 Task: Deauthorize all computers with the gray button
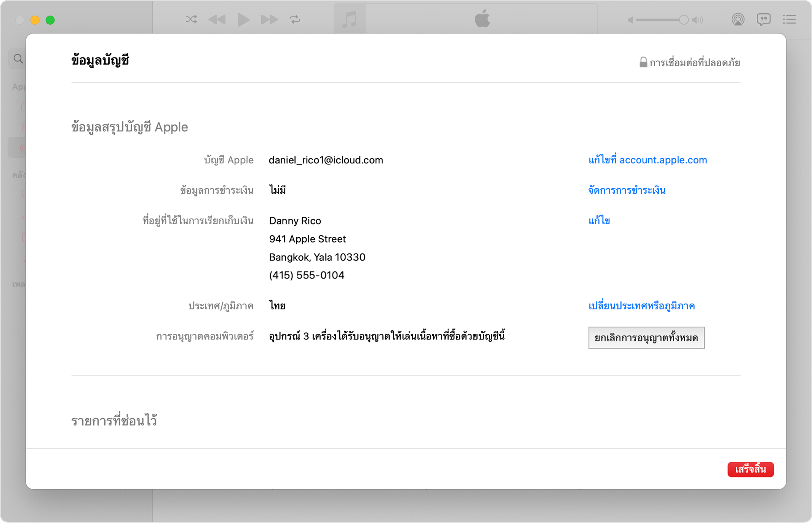[x=646, y=338]
